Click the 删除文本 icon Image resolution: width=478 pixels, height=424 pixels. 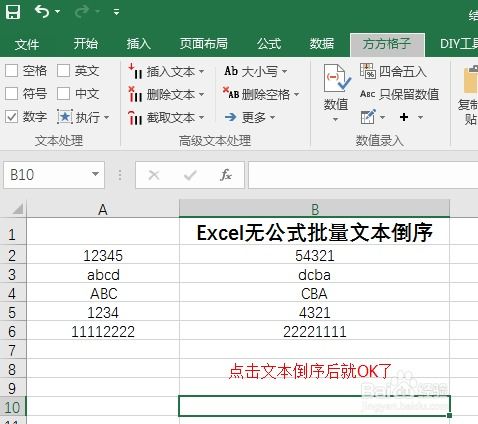click(x=136, y=94)
